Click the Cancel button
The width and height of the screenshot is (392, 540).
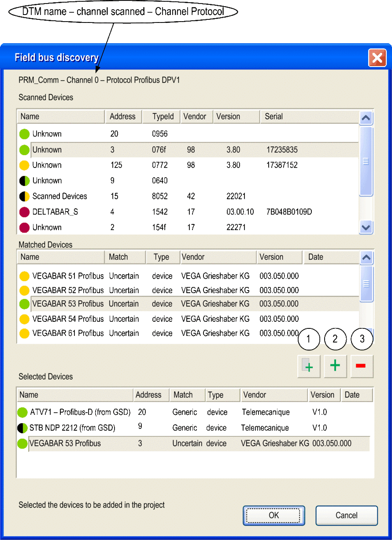[x=347, y=515]
